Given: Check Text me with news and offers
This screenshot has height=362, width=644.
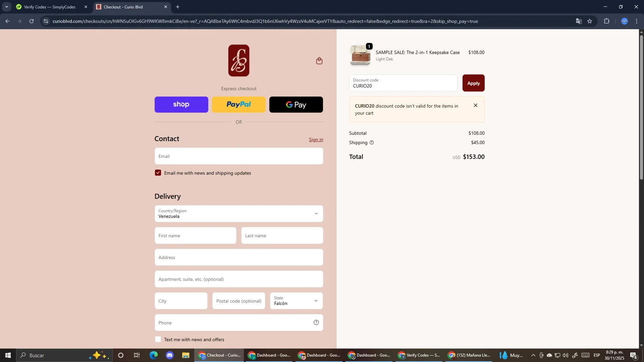Looking at the screenshot, I should click(158, 339).
